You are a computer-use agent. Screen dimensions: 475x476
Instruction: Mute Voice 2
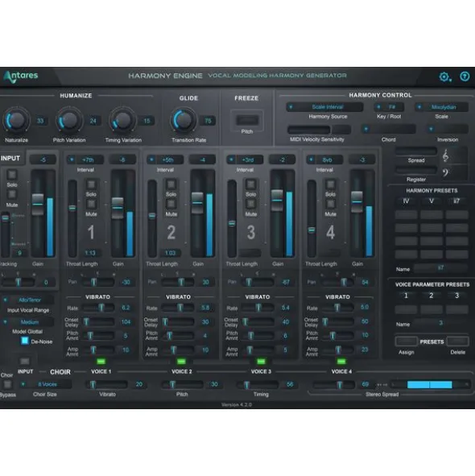[x=171, y=204]
